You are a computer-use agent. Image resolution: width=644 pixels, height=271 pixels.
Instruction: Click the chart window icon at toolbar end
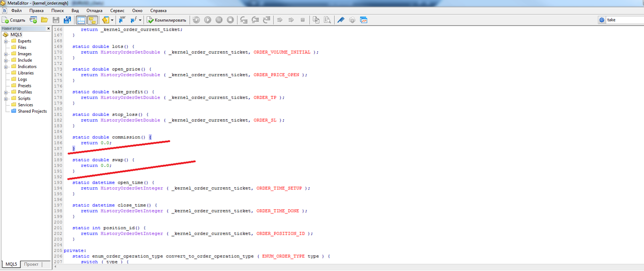[x=364, y=20]
